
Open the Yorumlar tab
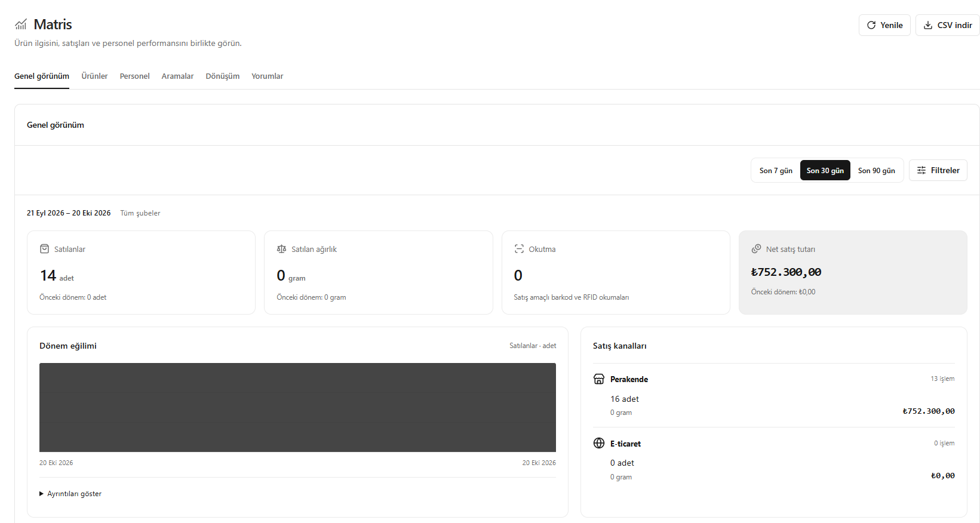click(267, 76)
